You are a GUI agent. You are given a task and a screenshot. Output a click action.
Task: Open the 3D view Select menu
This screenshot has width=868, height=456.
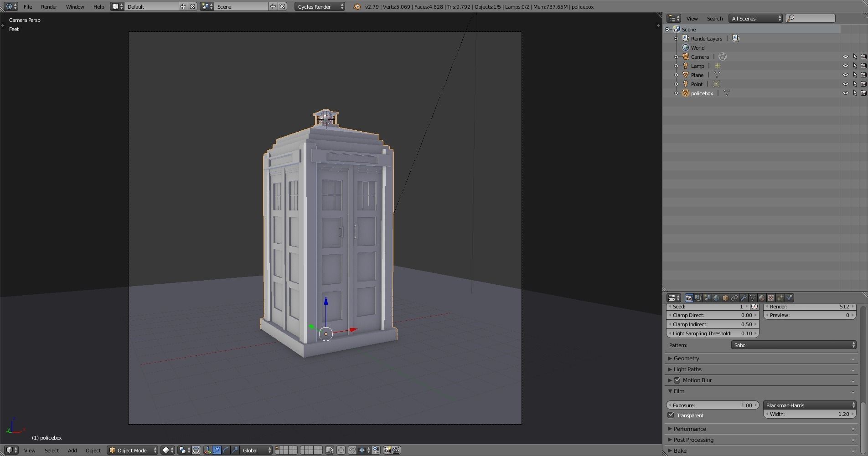(x=52, y=451)
